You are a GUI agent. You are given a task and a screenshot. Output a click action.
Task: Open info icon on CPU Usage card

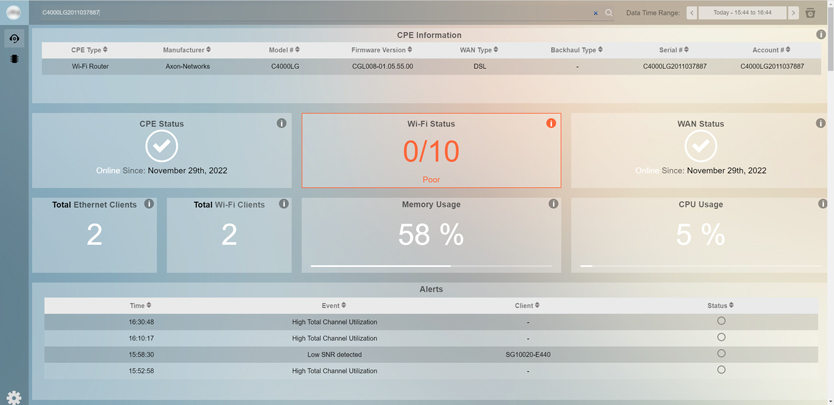[x=822, y=204]
